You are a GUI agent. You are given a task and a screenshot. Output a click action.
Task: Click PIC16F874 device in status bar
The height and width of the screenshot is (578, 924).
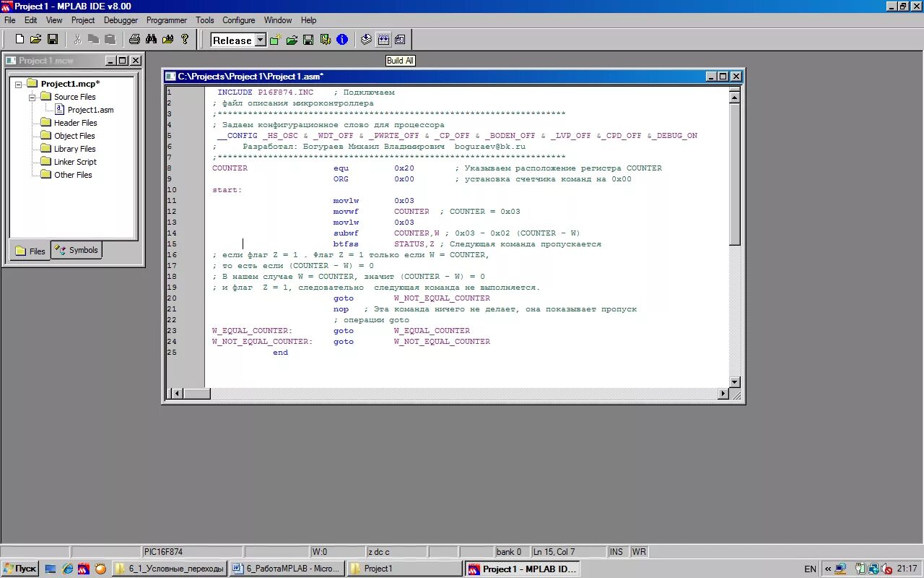coord(193,552)
